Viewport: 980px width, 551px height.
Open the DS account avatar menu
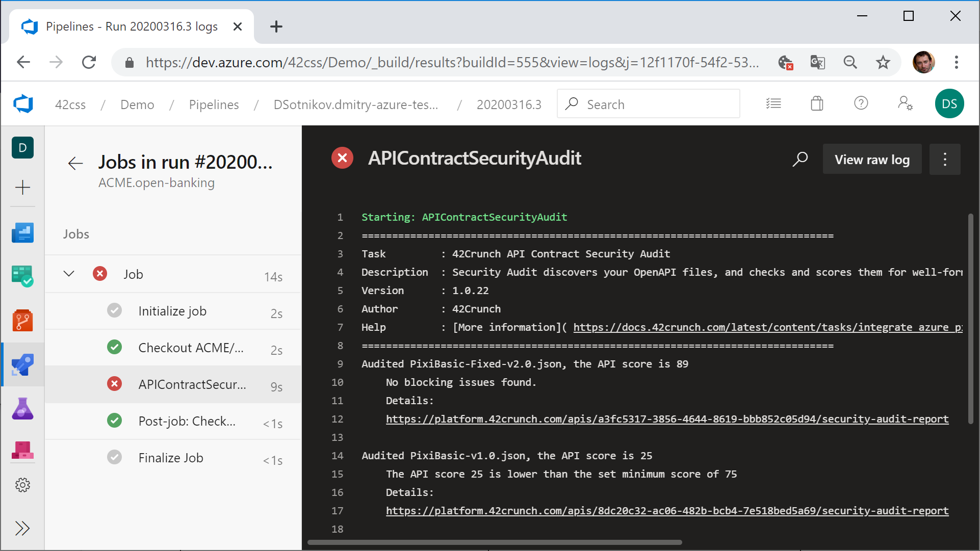949,103
